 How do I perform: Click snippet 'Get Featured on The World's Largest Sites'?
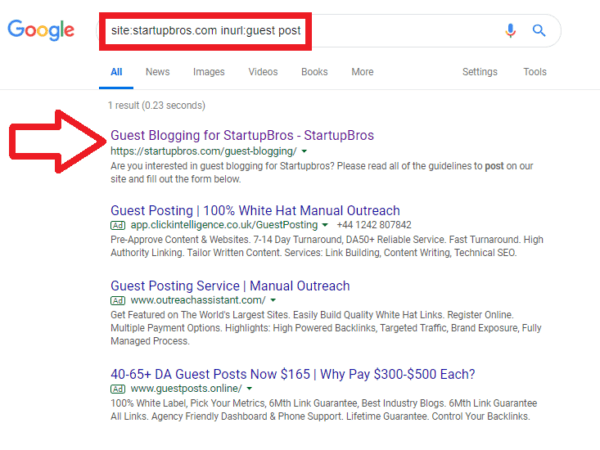point(326,328)
